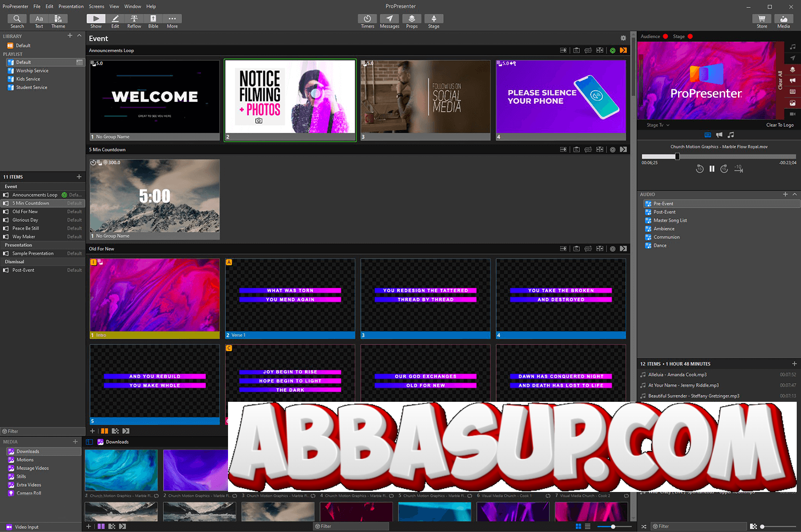The height and width of the screenshot is (532, 801).
Task: Add audio track to playlist plus button
Action: (794, 364)
